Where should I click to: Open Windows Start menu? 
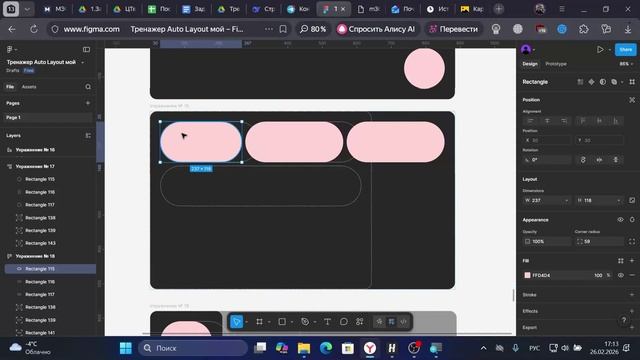(126, 348)
